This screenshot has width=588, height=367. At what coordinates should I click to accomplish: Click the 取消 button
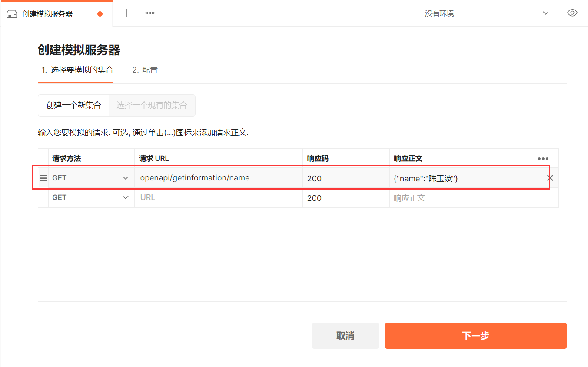(345, 336)
